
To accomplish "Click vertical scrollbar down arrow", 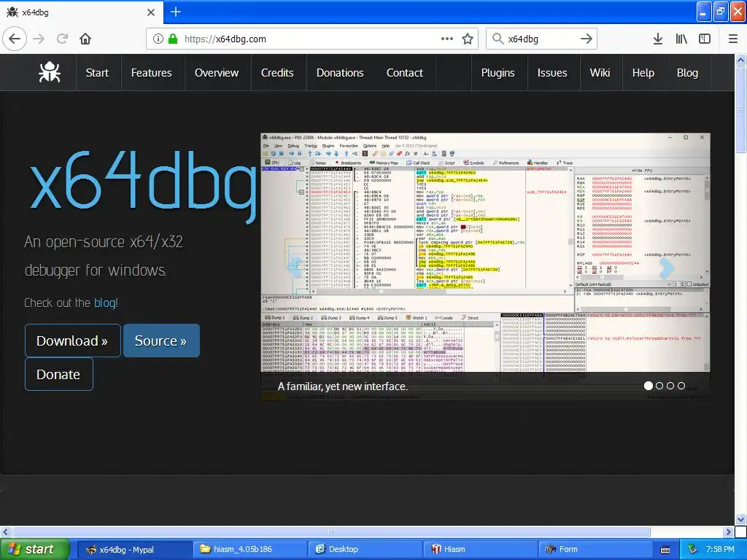I will pyautogui.click(x=740, y=519).
